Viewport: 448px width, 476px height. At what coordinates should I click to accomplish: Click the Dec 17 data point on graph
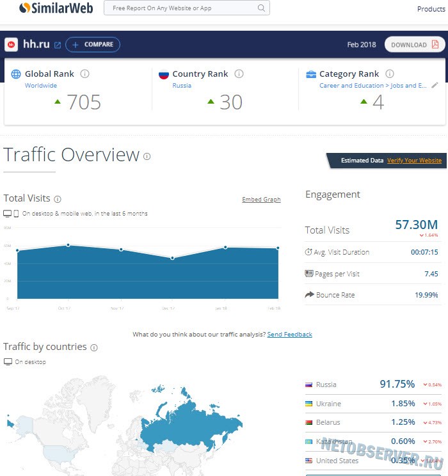[172, 258]
